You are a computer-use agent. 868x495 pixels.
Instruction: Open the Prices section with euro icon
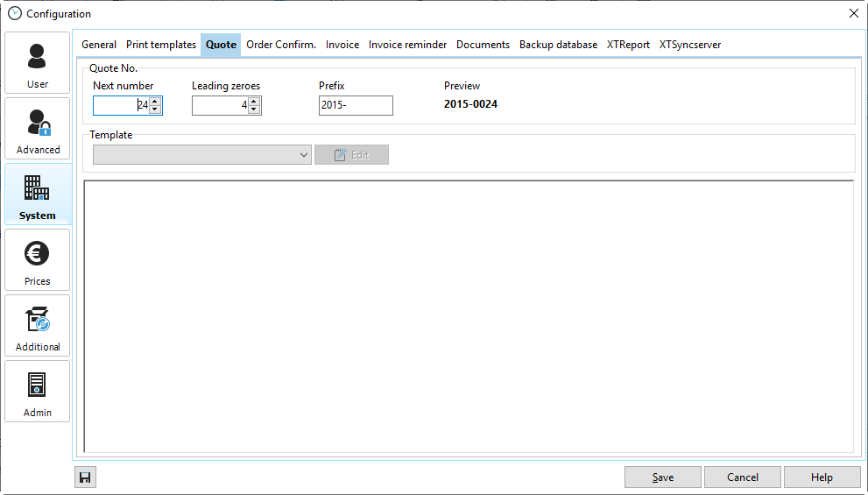38,260
